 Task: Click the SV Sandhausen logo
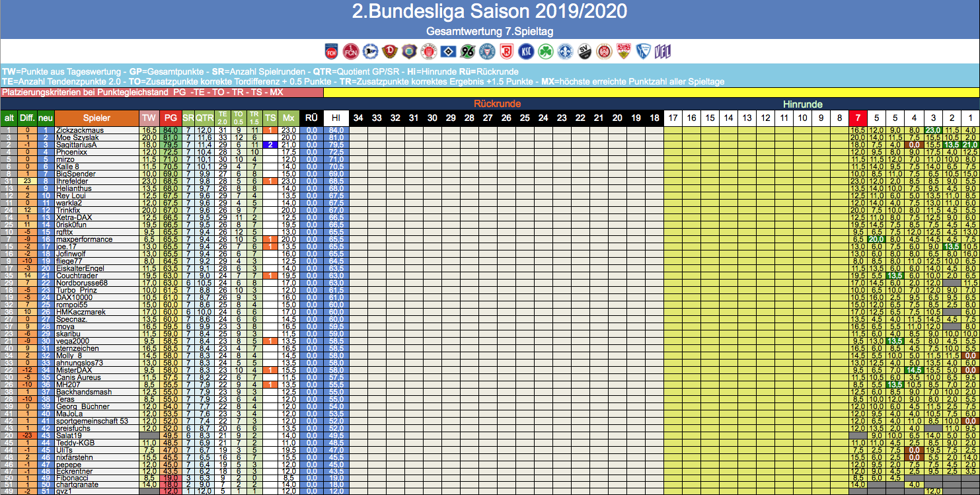pos(584,52)
